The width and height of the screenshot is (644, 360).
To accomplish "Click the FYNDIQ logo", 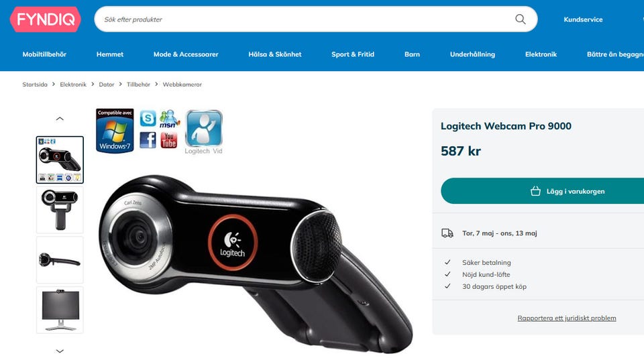I will coord(45,19).
